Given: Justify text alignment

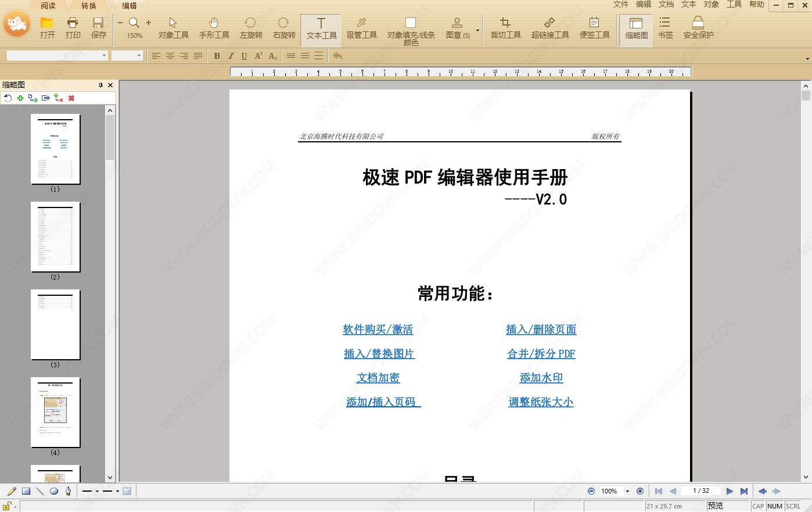Looking at the screenshot, I should pyautogui.click(x=198, y=56).
